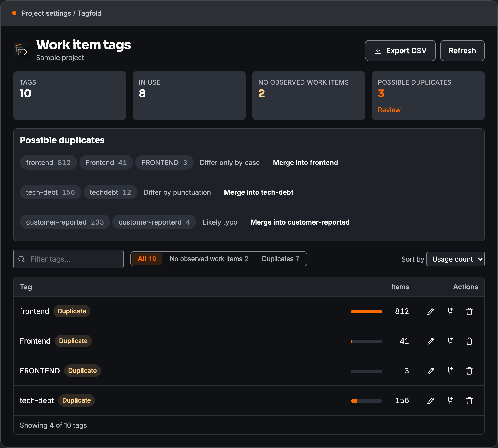Click merge icon for uppercase FRONTEND row
Image resolution: width=498 pixels, height=448 pixels.
tap(450, 371)
